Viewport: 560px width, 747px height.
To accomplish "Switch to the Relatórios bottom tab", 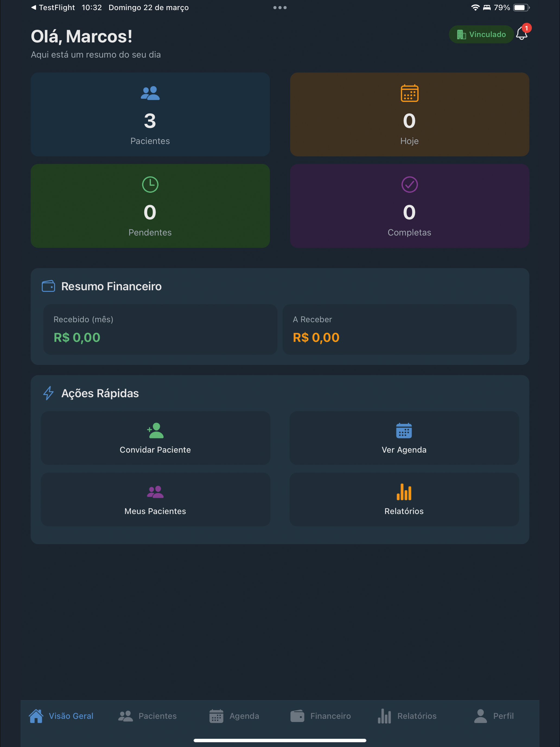I will click(407, 716).
